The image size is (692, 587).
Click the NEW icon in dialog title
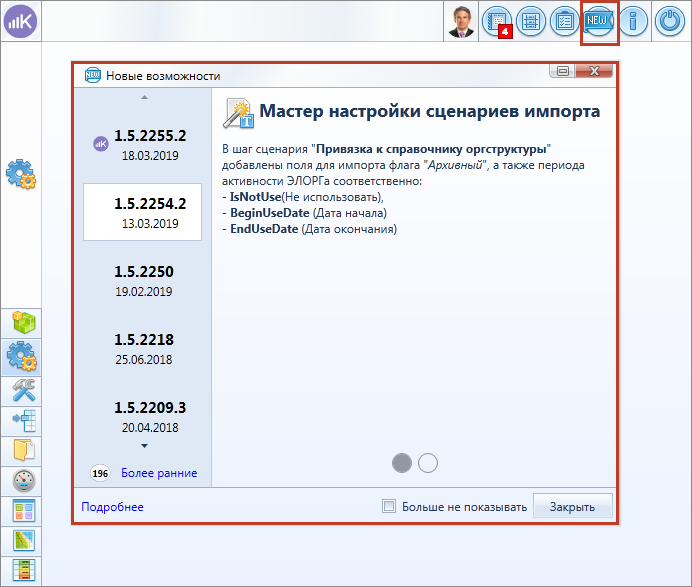point(92,75)
